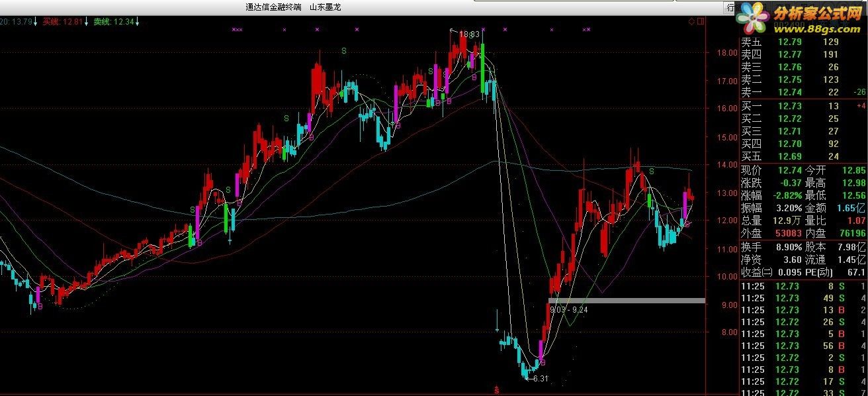The height and width of the screenshot is (396, 868).
Task: Click the 外盘 53083 value
Action: (x=789, y=233)
